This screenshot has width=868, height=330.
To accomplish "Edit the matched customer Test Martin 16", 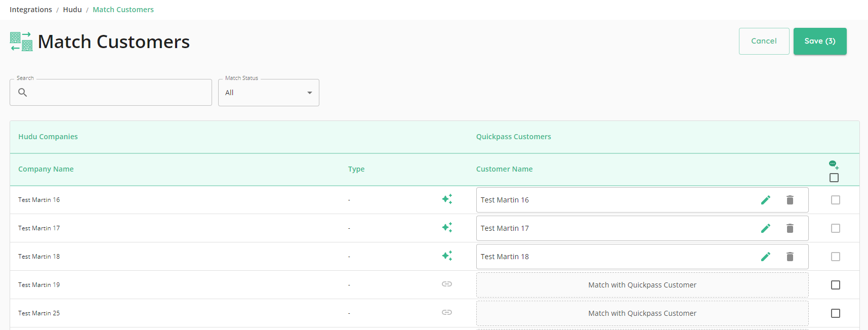I will pos(766,200).
